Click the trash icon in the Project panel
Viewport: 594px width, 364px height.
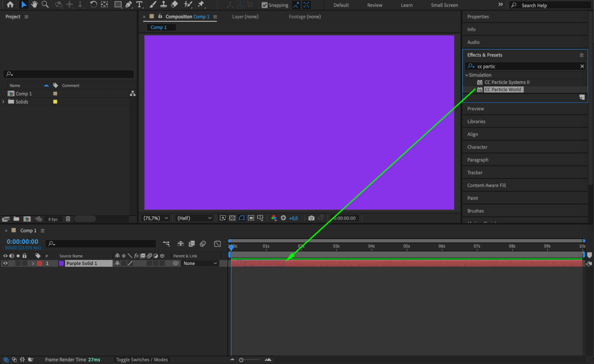(x=68, y=219)
